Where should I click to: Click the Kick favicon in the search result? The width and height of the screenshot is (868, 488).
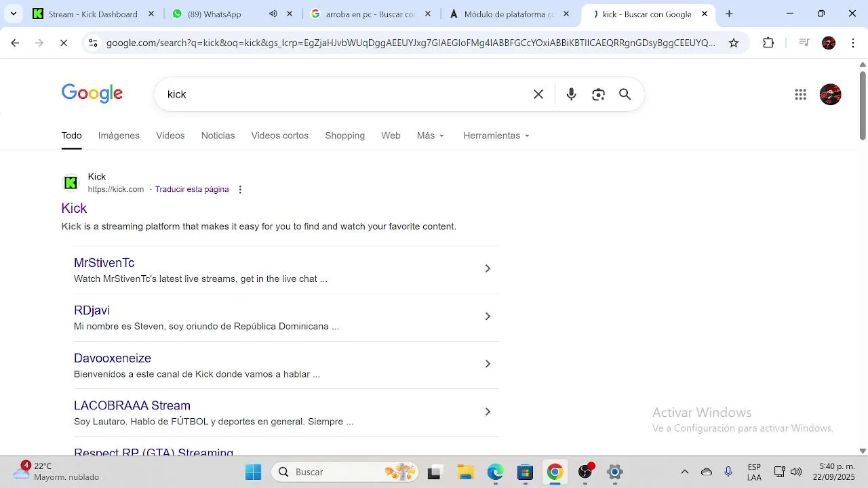click(71, 183)
